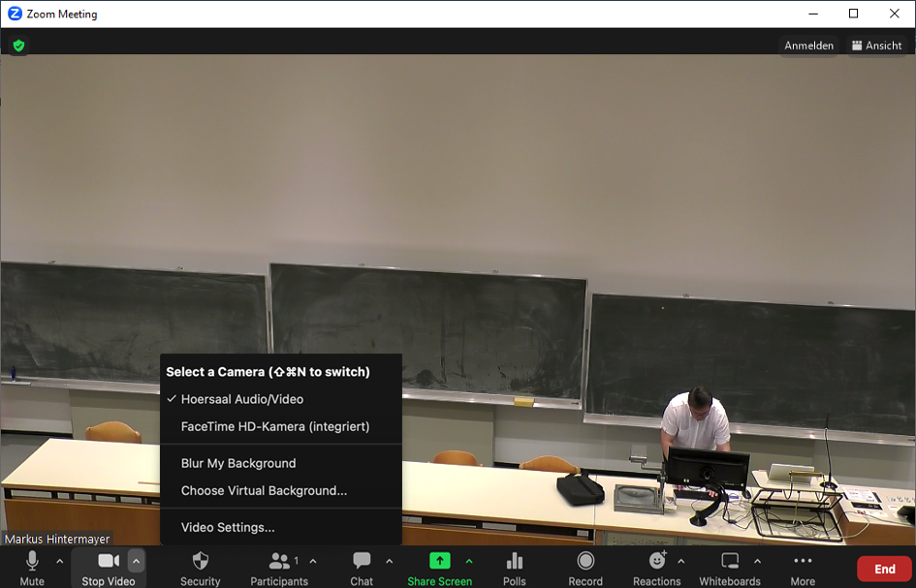916x588 pixels.
Task: Collapse the video options arrow beside Stop Video
Action: pyautogui.click(x=136, y=562)
